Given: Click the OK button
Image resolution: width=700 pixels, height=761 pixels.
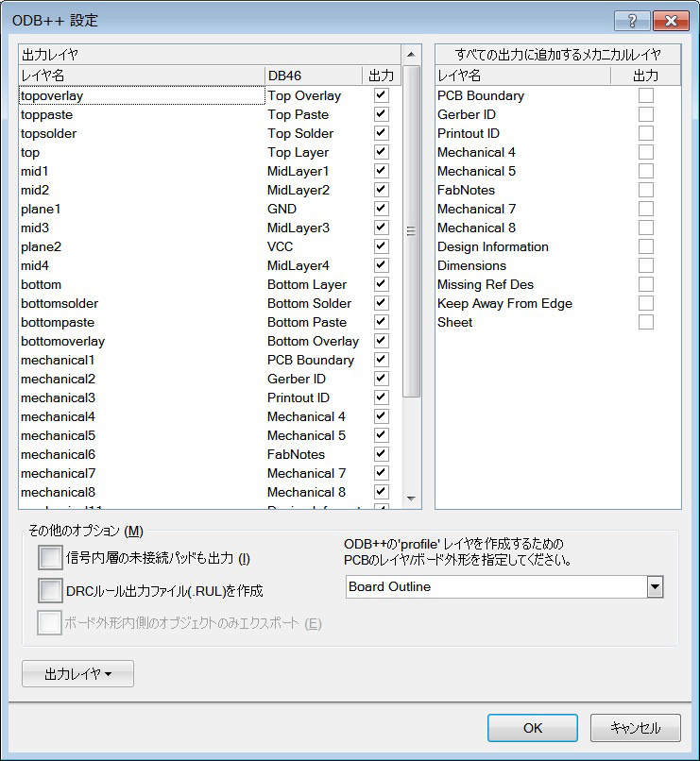Looking at the screenshot, I should point(533,728).
